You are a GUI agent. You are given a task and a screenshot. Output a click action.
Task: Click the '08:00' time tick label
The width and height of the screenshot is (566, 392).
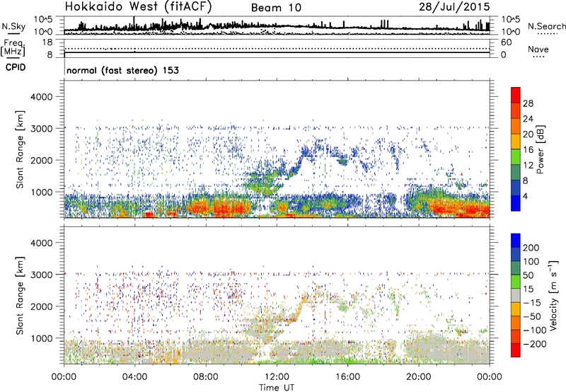pyautogui.click(x=206, y=377)
